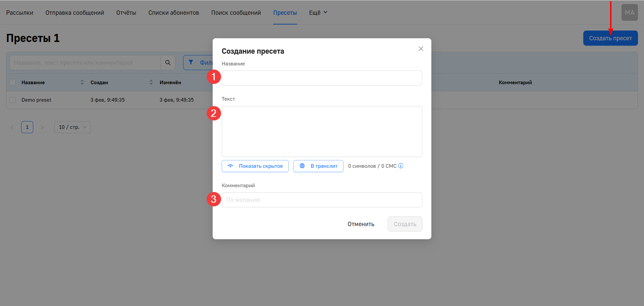Image resolution: width=644 pixels, height=306 pixels.
Task: Expand the Ещё navigation dropdown
Action: pos(318,13)
